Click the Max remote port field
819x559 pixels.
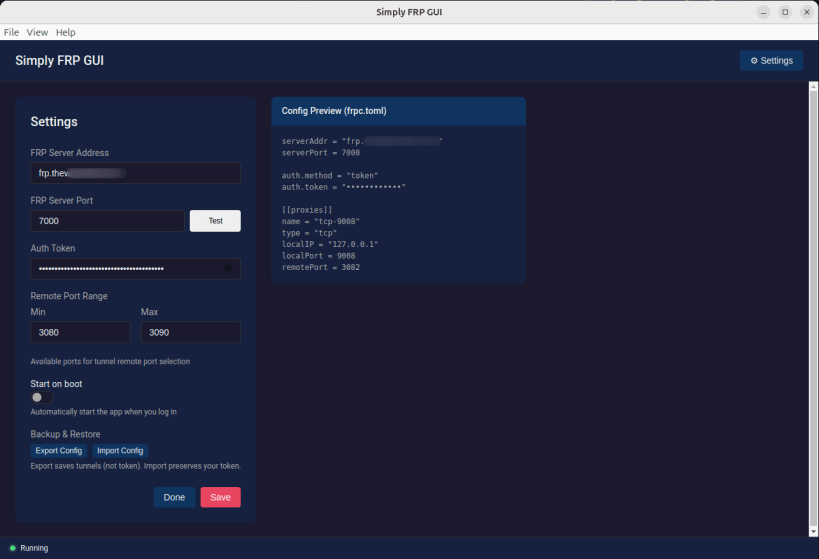[191, 332]
